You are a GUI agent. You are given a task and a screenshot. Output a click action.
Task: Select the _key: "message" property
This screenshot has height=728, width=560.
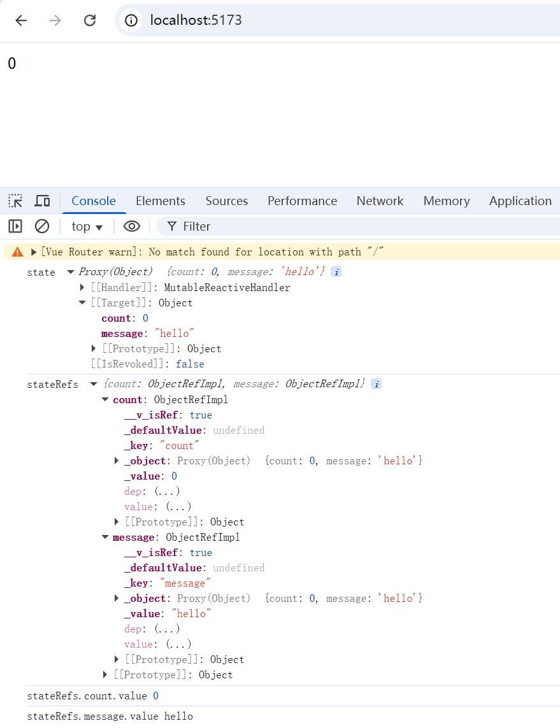tap(168, 583)
